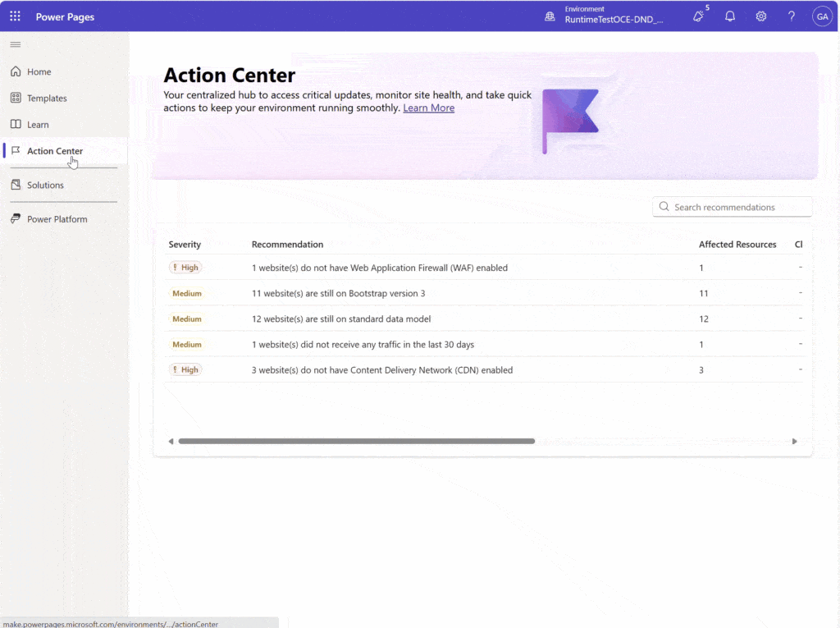Click affected resources value 3
The width and height of the screenshot is (840, 628).
(x=701, y=370)
